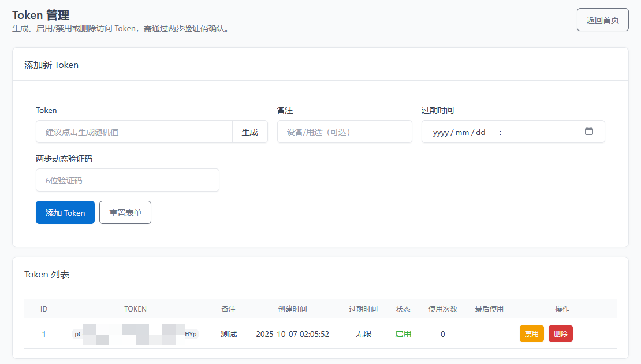
Task: Select the yyyy year segment of expiration date
Action: [441, 132]
